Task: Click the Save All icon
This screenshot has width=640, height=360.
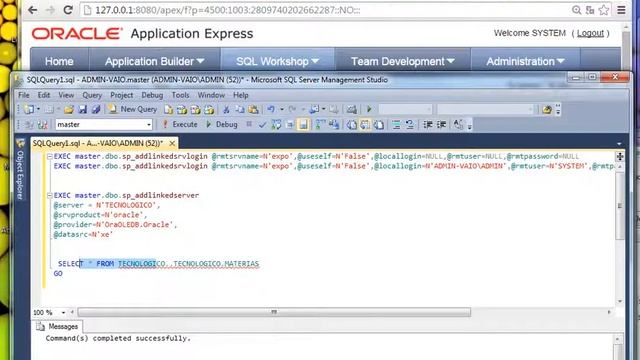Action: tap(96, 109)
